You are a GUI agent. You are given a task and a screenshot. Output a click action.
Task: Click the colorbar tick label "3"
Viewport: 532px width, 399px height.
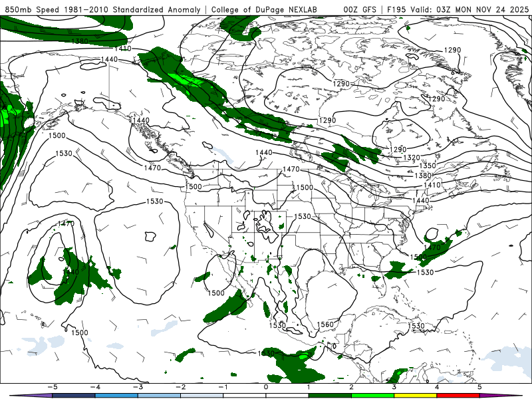(x=394, y=387)
